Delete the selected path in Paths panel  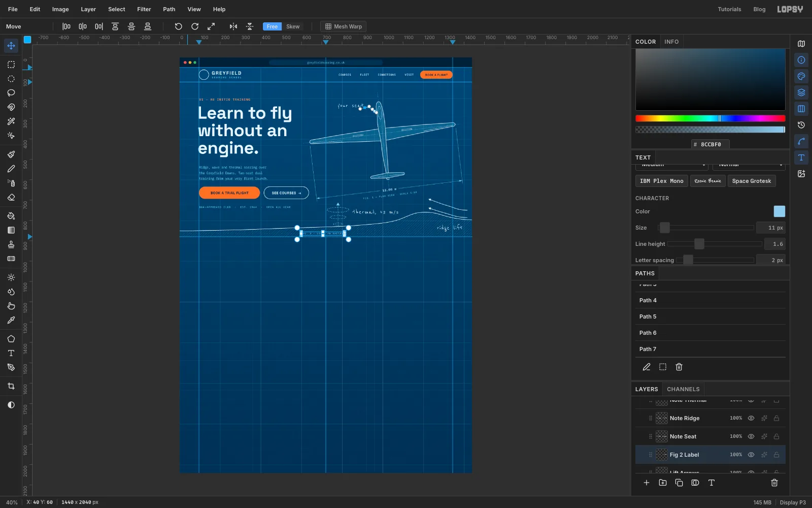[679, 367]
